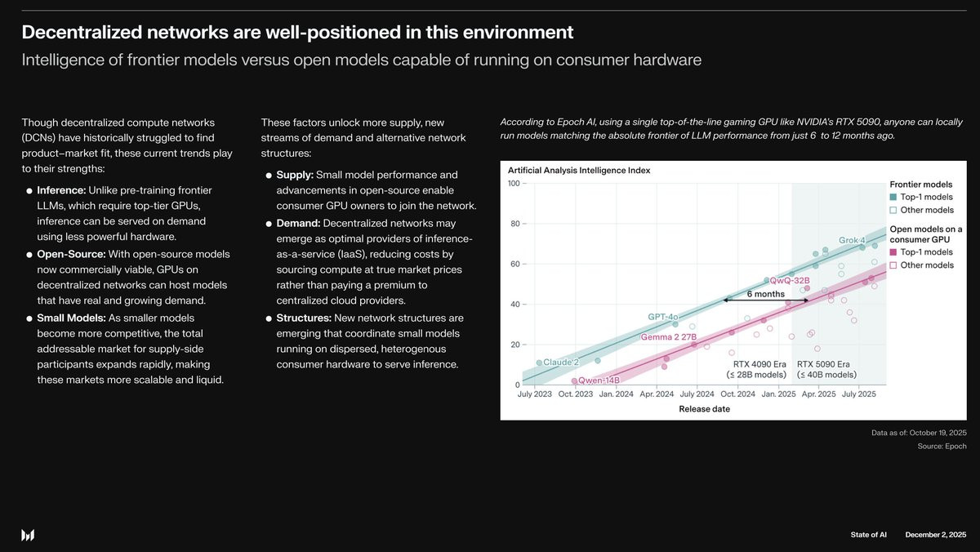This screenshot has width=980, height=552.
Task: Click the QwQ-32B label on the chart
Action: [790, 280]
